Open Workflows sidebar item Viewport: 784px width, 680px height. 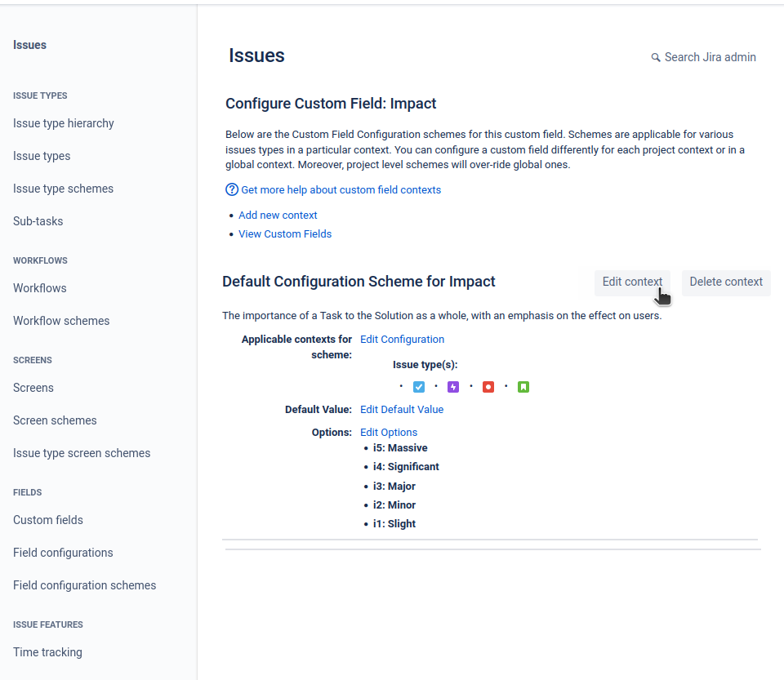(x=39, y=288)
